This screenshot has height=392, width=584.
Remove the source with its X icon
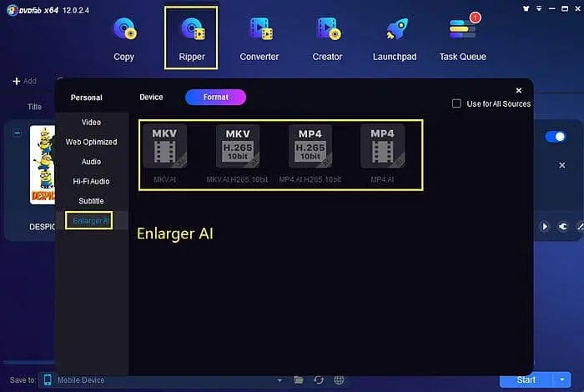pos(562,165)
